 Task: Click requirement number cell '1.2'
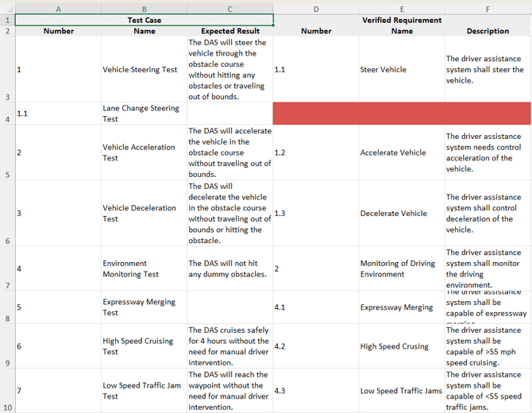316,152
